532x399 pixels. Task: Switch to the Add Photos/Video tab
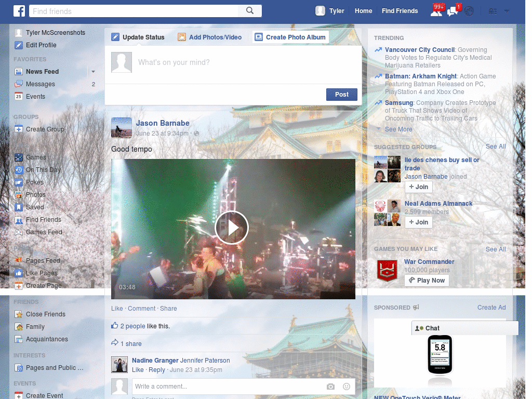click(x=209, y=37)
